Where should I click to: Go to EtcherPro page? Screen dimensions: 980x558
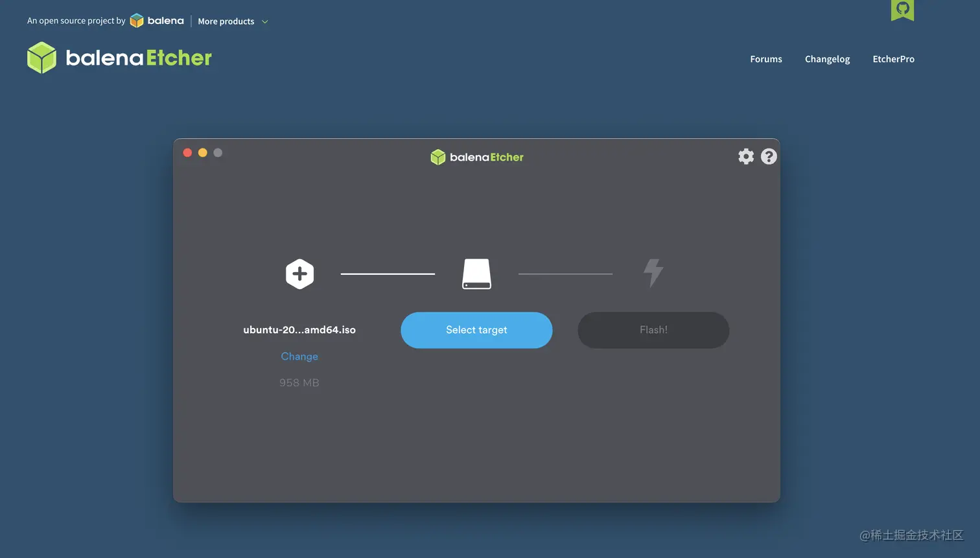[x=893, y=59]
